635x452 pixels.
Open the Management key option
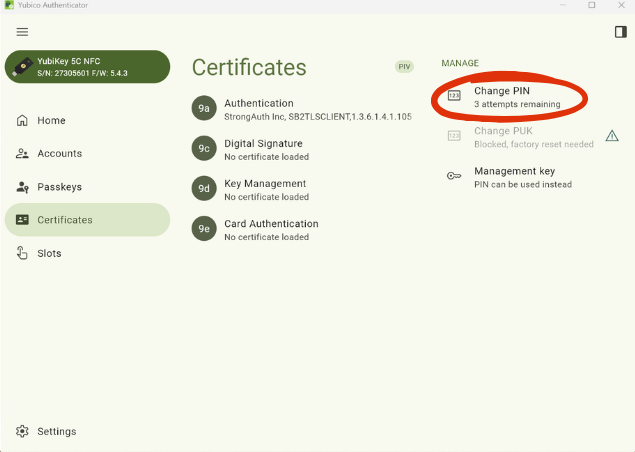click(535, 177)
